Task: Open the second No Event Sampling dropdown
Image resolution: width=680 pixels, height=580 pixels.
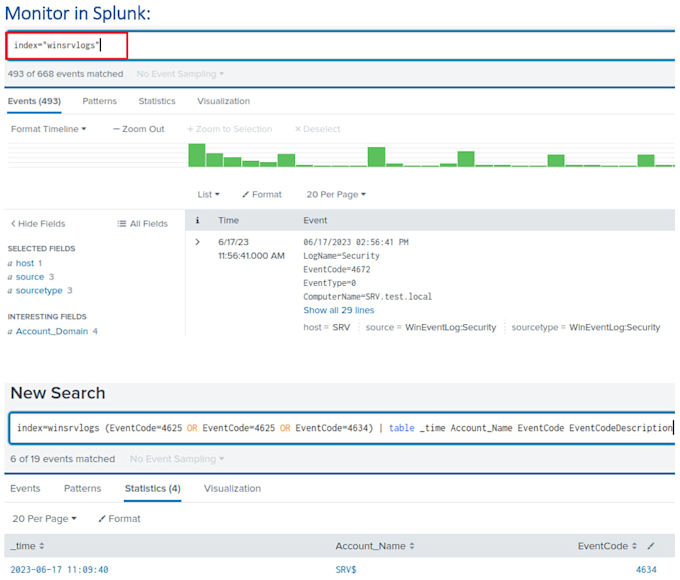Action: click(x=177, y=459)
